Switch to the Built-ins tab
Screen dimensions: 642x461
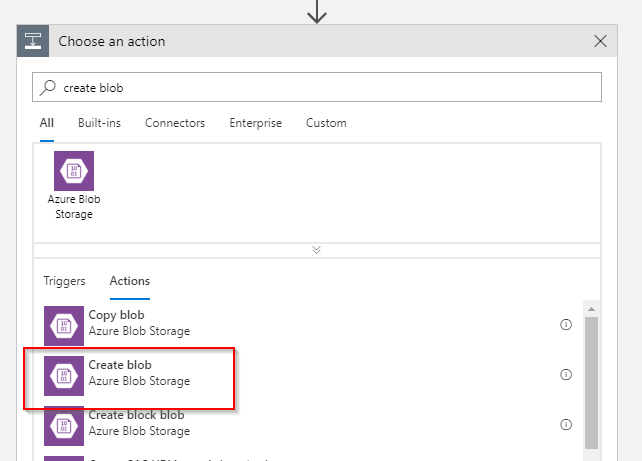coord(99,123)
